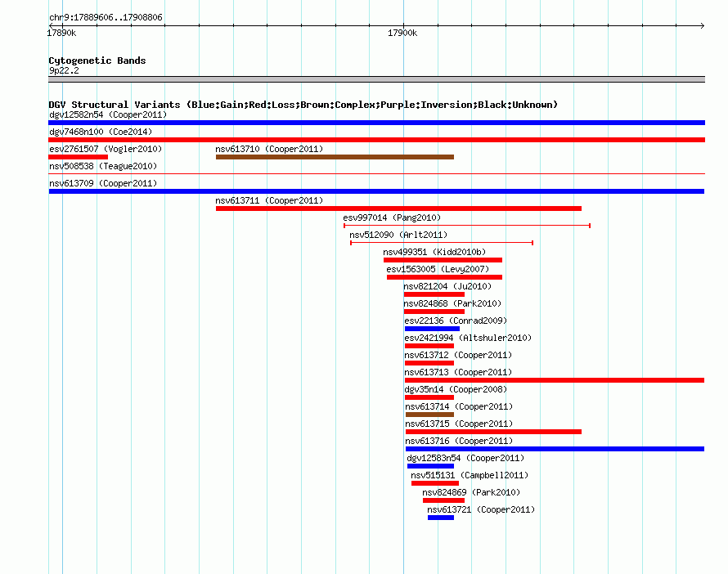The image size is (728, 574).
Task: Click the nsv515131 (Campbell2011) label
Action: [x=470, y=475]
